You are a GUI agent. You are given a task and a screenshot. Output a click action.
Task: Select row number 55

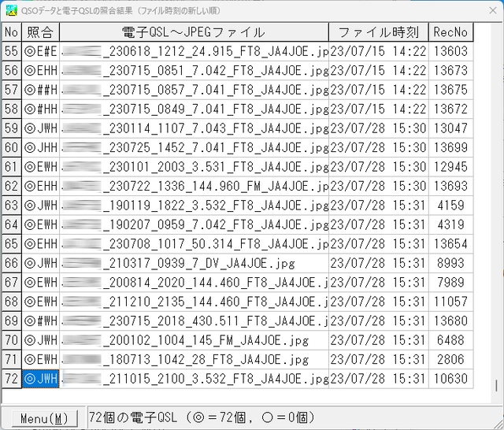pyautogui.click(x=12, y=51)
